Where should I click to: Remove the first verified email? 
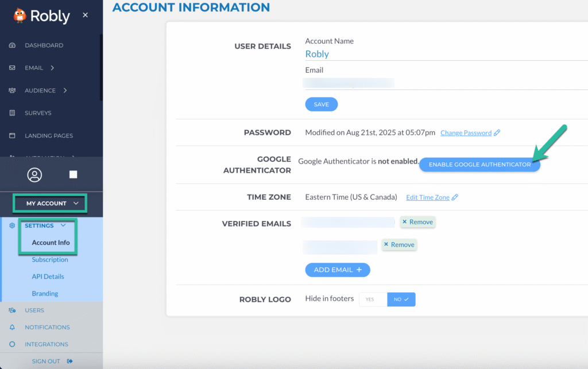tap(417, 222)
